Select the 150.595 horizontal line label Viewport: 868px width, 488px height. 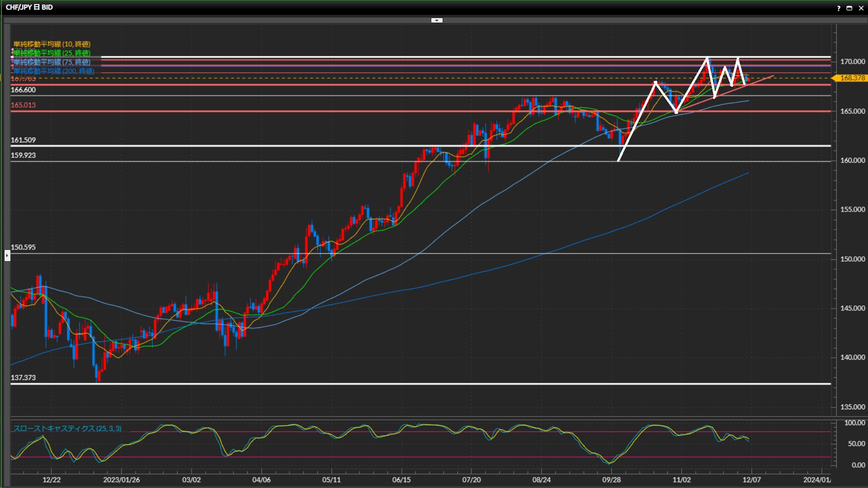[x=23, y=247]
